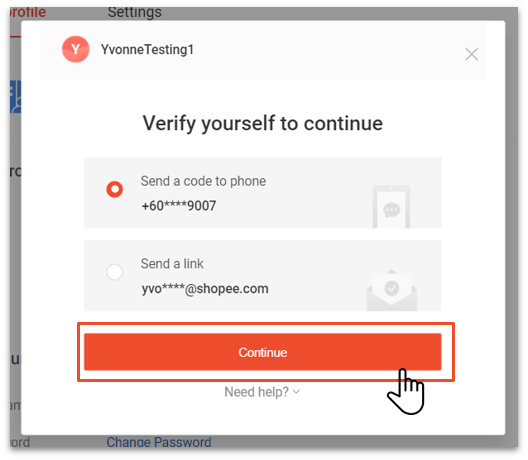Click the Send a code to phone label
The image size is (528, 460).
(x=203, y=181)
